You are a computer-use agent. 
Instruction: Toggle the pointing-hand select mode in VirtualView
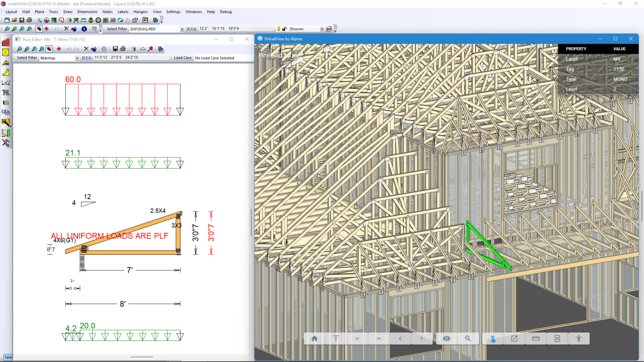click(x=493, y=339)
